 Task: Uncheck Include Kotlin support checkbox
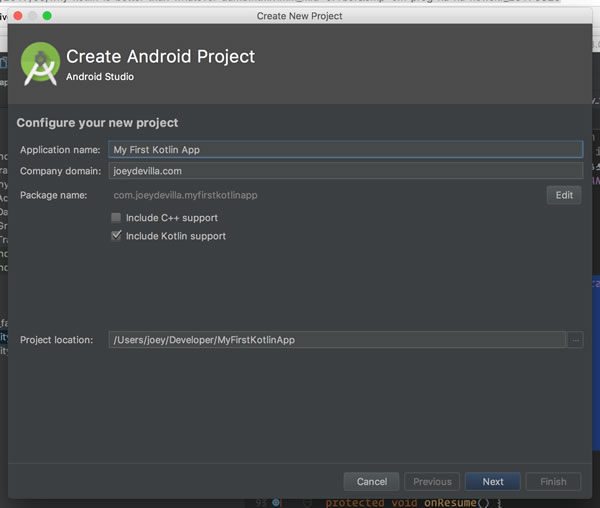pyautogui.click(x=116, y=236)
